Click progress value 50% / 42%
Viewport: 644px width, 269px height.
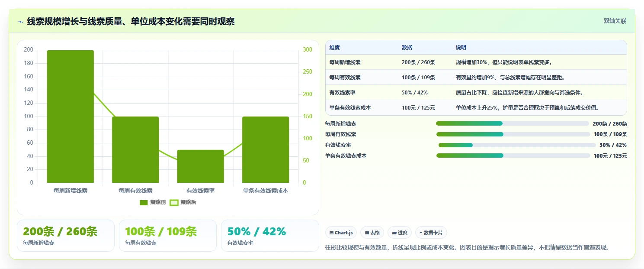coord(613,145)
